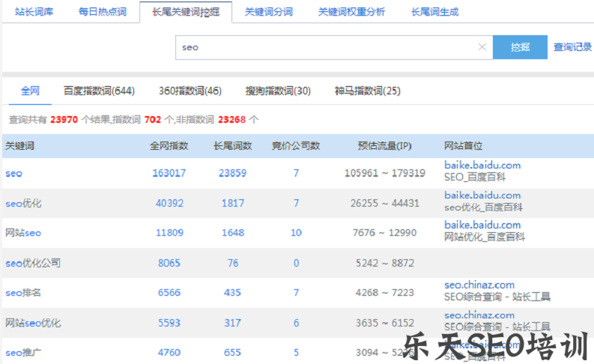
Task: Select the 关键词分词 tab
Action: pyautogui.click(x=268, y=12)
